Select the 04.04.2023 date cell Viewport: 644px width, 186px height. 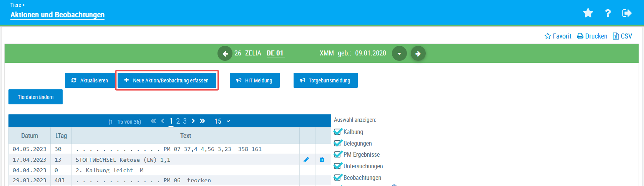pyautogui.click(x=30, y=170)
